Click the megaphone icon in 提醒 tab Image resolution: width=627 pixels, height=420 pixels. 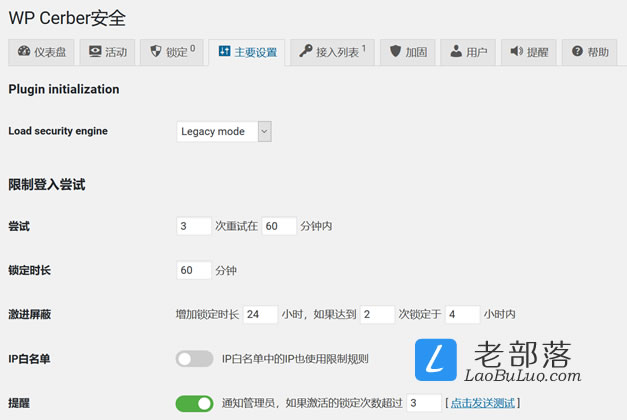coord(517,51)
